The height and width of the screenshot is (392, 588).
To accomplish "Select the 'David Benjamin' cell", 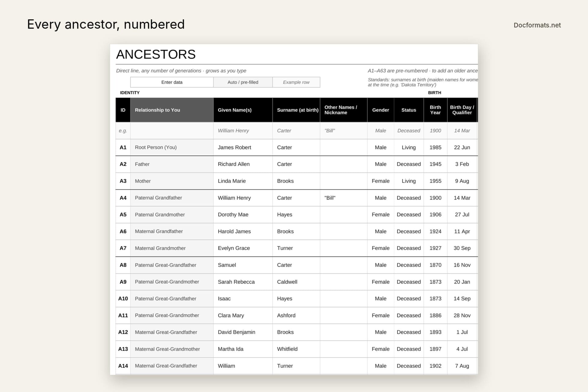I will [x=243, y=332].
